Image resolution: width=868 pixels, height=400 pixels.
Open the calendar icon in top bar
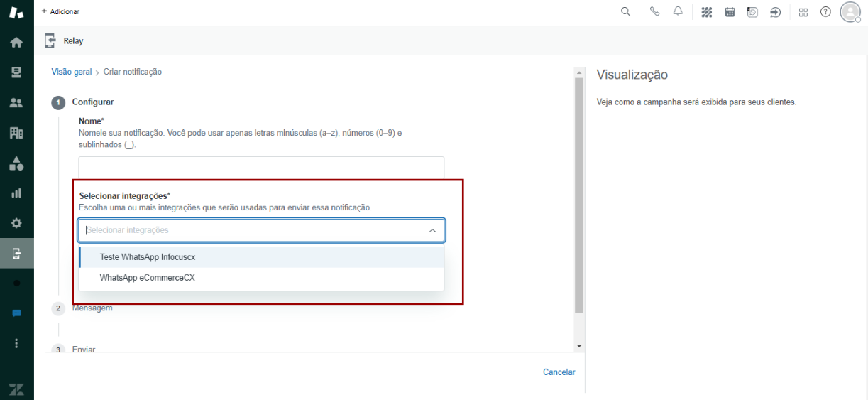[x=730, y=12]
